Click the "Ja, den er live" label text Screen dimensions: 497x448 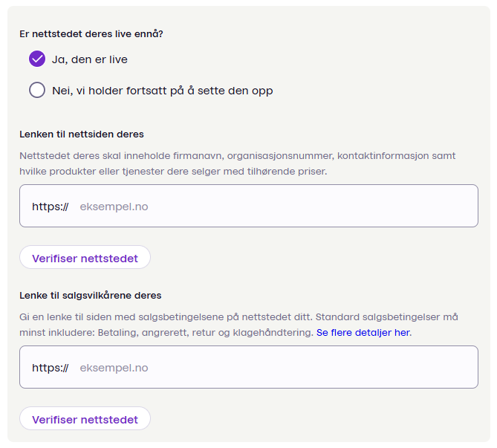click(89, 59)
